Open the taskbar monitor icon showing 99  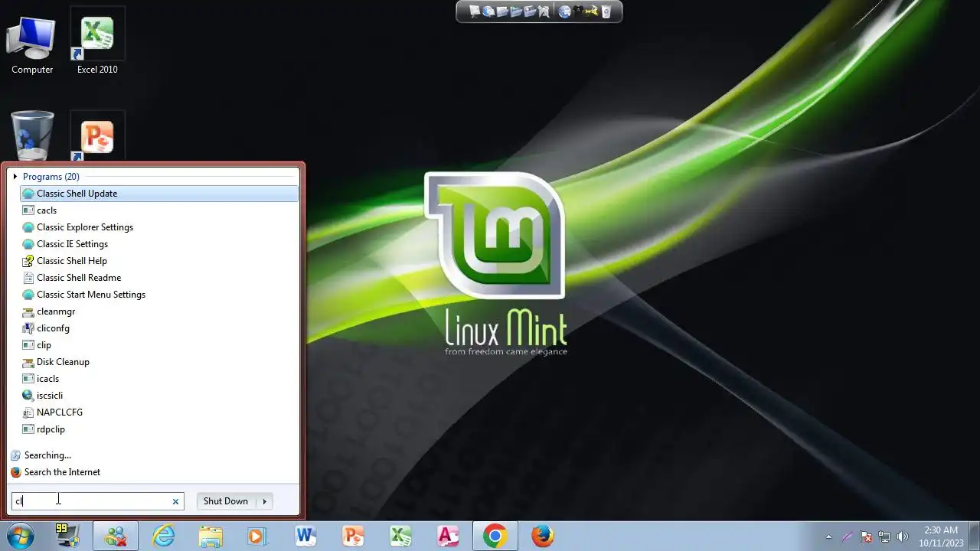click(x=67, y=536)
